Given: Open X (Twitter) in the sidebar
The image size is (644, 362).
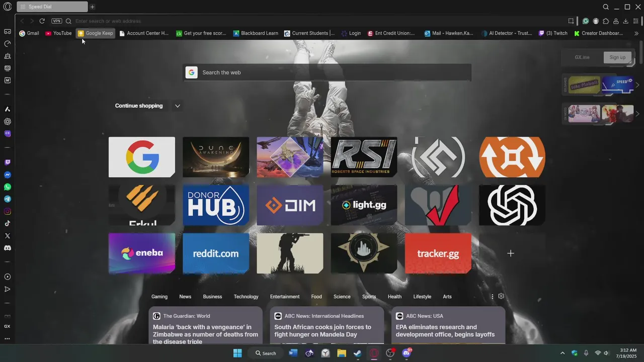Looking at the screenshot, I should (8, 236).
